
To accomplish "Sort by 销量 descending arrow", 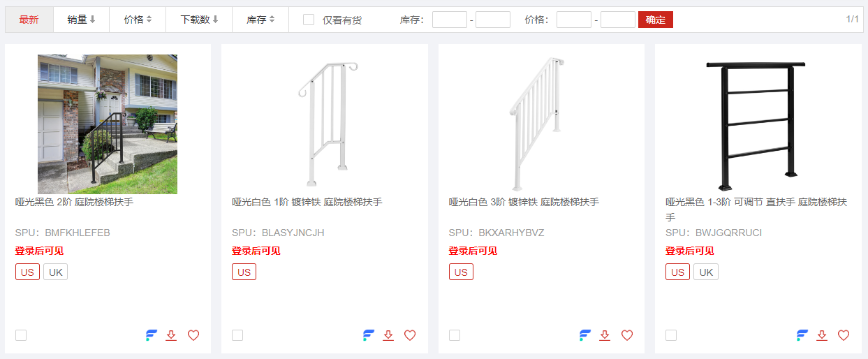I will tap(82, 20).
